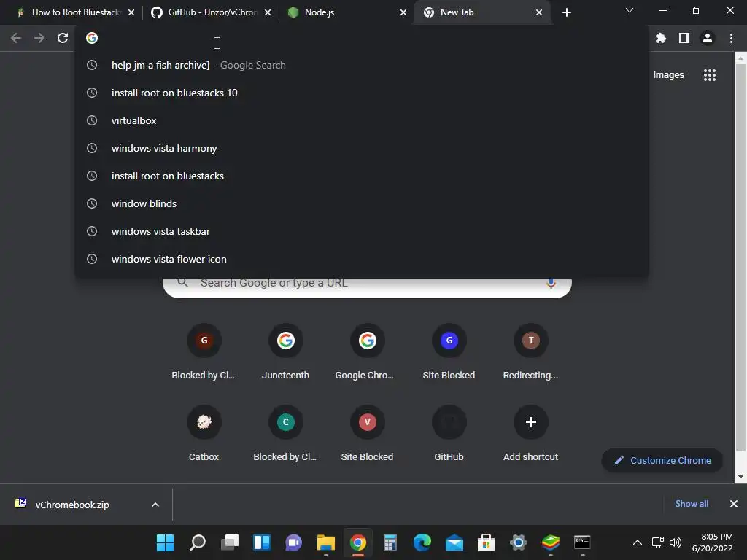Launch File Explorer from the taskbar
This screenshot has height=560, width=747.
click(x=326, y=542)
